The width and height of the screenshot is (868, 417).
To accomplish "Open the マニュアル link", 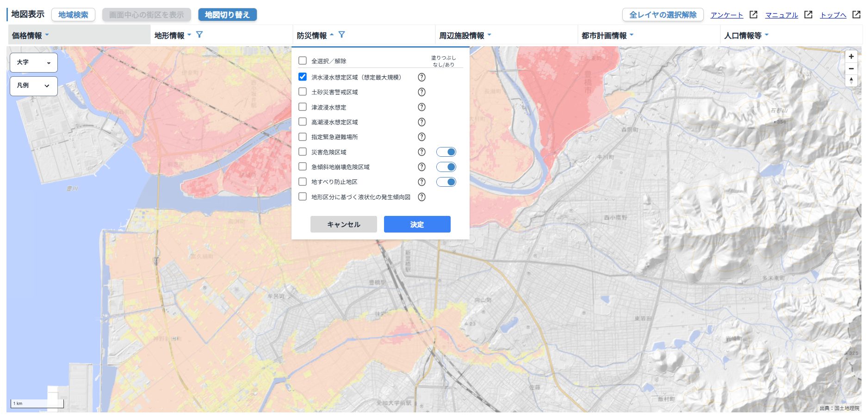I will [781, 15].
